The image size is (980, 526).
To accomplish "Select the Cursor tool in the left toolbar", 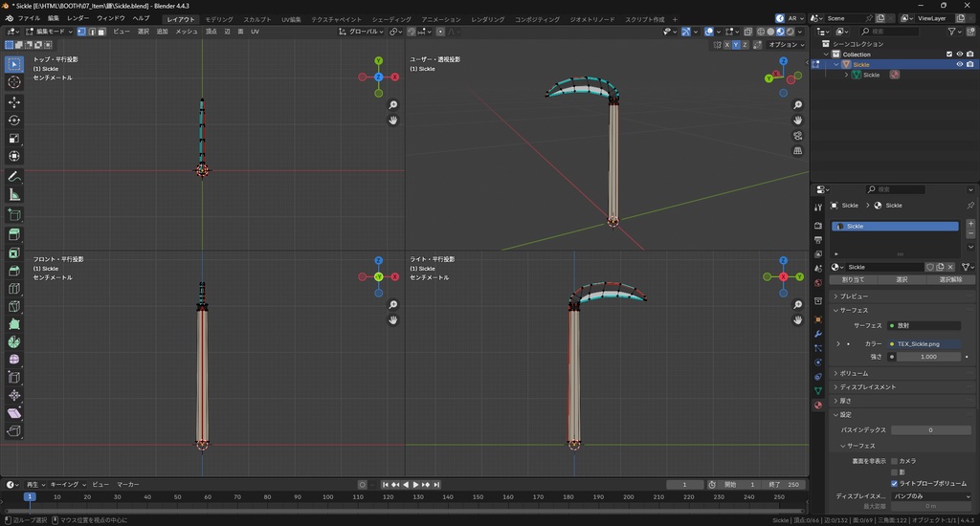I will click(13, 82).
